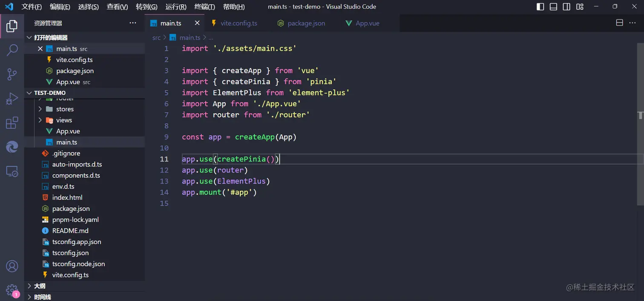The image size is (644, 301).
Task: Click the breadcrumb ellipsis symbol segment
Action: tap(211, 37)
